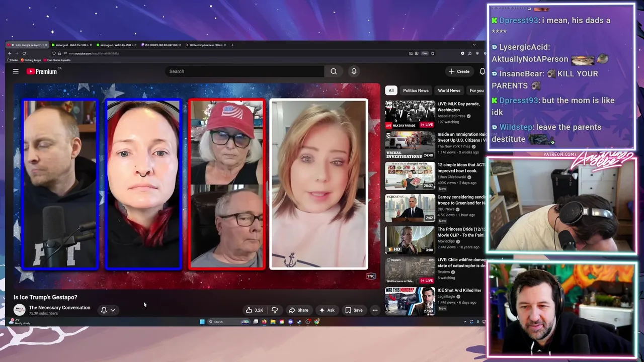Open The Princess Bride clip thumbnail

410,240
